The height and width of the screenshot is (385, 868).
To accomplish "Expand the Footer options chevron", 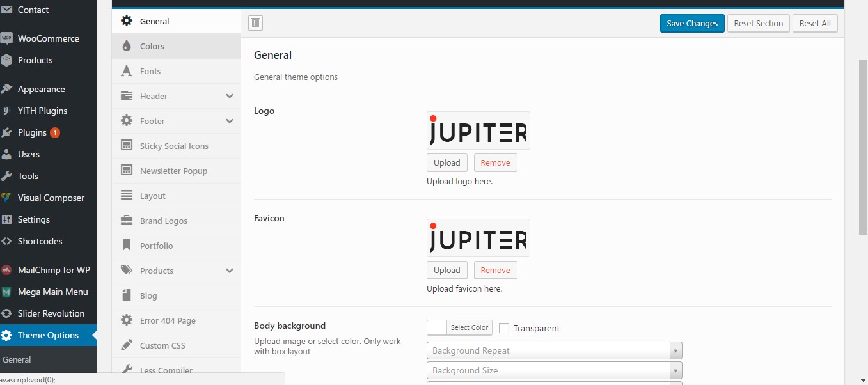I will [228, 120].
